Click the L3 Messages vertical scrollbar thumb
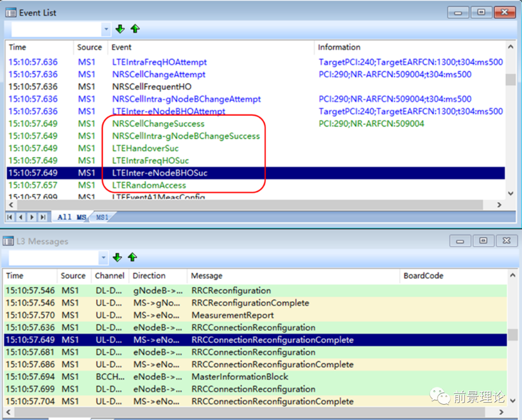The image size is (522, 420). pos(513,334)
